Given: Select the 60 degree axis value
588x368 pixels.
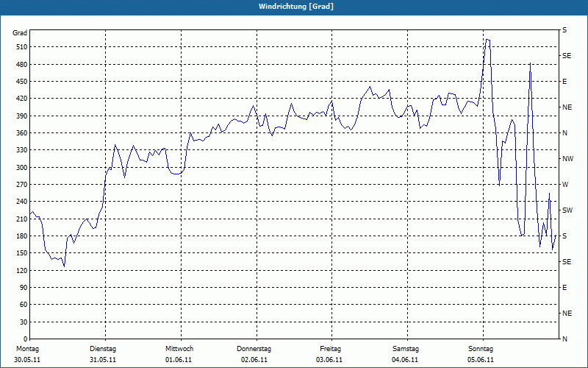Looking at the screenshot, I should click(x=24, y=305).
